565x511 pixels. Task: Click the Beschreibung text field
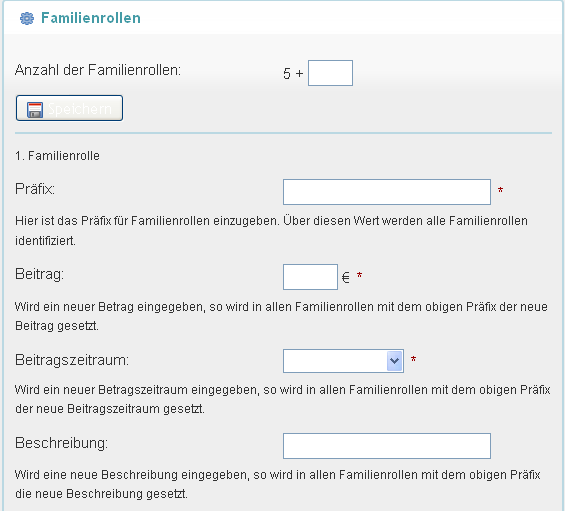pyautogui.click(x=387, y=446)
